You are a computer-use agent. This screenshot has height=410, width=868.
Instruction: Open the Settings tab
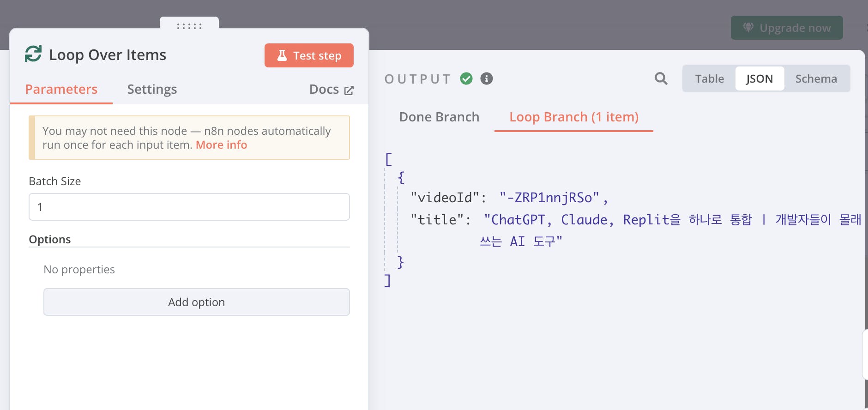(152, 89)
